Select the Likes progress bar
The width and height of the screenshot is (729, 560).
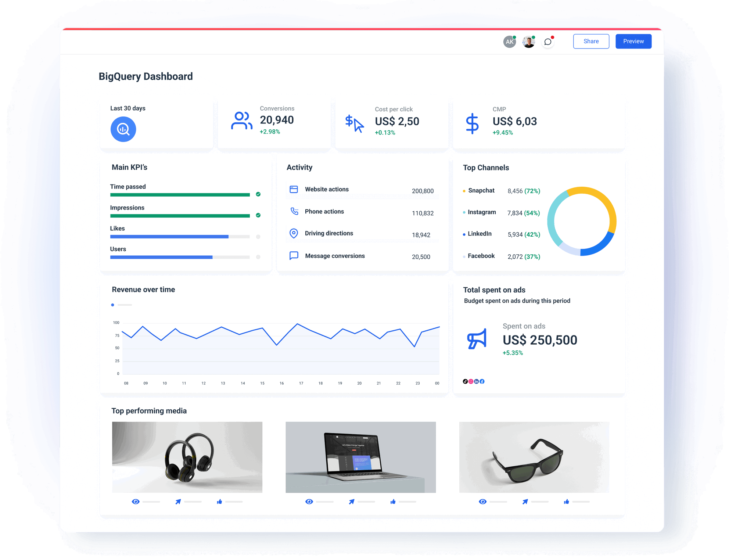coord(180,237)
